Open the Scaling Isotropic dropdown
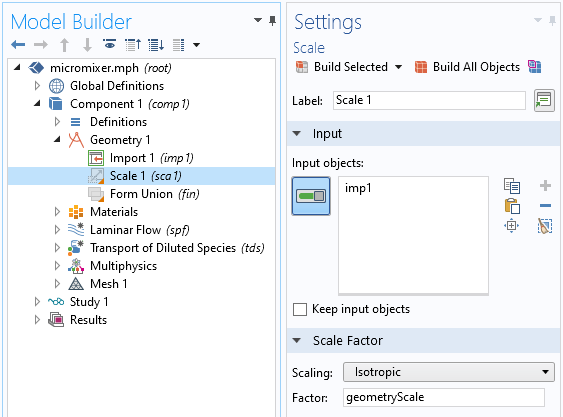Screen dimensions: 563x417 (448, 372)
